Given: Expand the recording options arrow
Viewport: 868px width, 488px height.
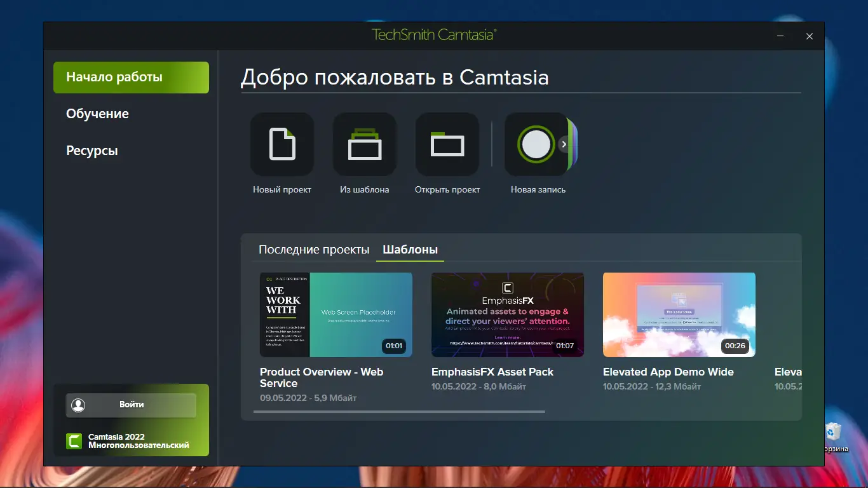Looking at the screenshot, I should point(563,144).
